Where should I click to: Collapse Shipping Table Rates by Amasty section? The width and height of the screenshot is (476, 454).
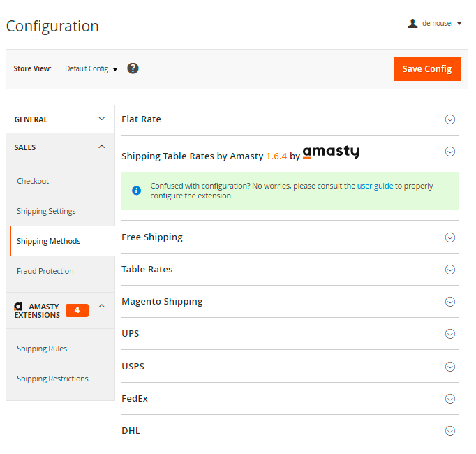tap(450, 152)
